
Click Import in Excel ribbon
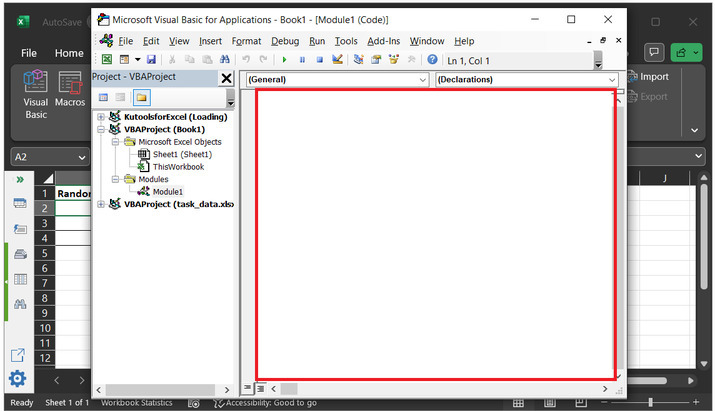[x=648, y=77]
